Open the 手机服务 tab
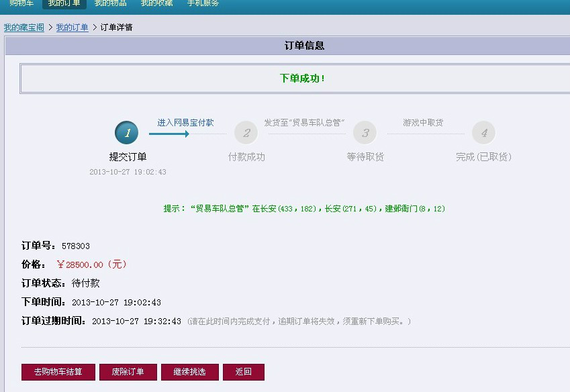Image resolution: width=570 pixels, height=392 pixels. (x=203, y=3)
